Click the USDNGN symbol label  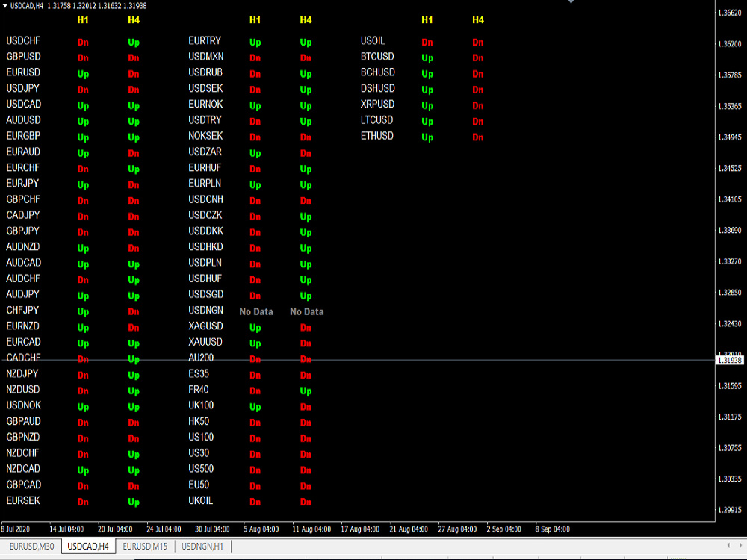[206, 311]
